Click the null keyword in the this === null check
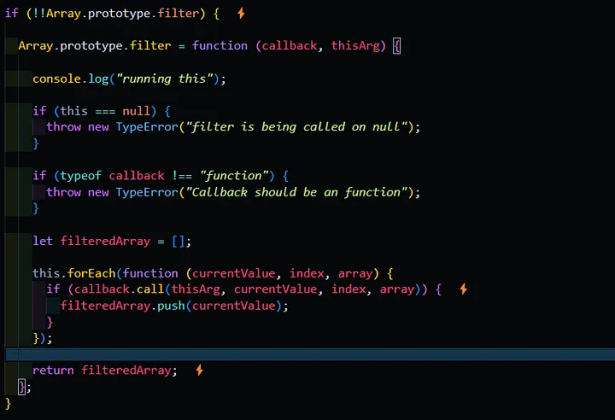This screenshot has width=615, height=420. pos(151,111)
